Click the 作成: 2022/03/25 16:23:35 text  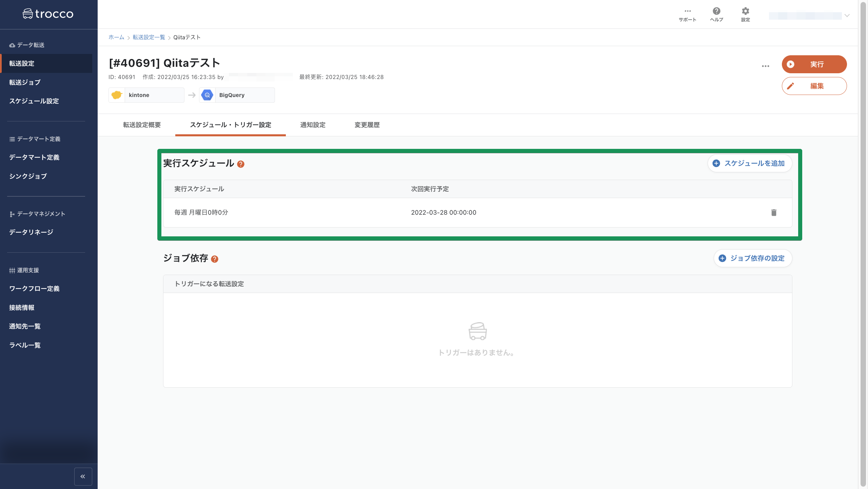pos(179,77)
